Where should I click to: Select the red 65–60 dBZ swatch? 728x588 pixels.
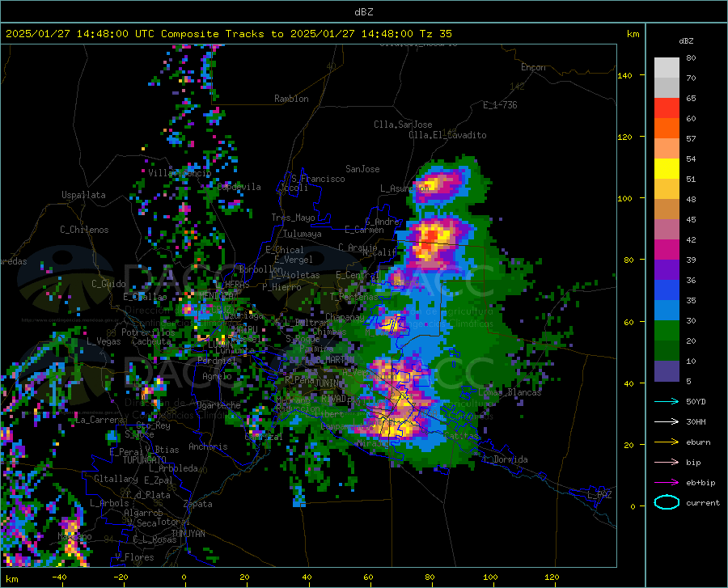click(x=667, y=108)
